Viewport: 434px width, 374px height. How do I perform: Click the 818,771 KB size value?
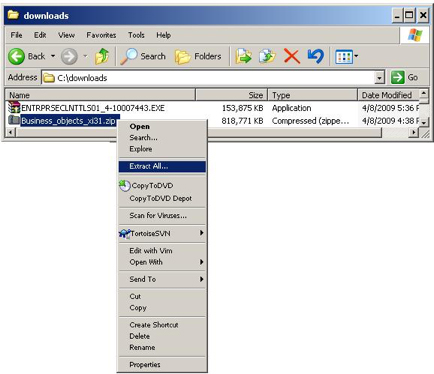pyautogui.click(x=243, y=121)
